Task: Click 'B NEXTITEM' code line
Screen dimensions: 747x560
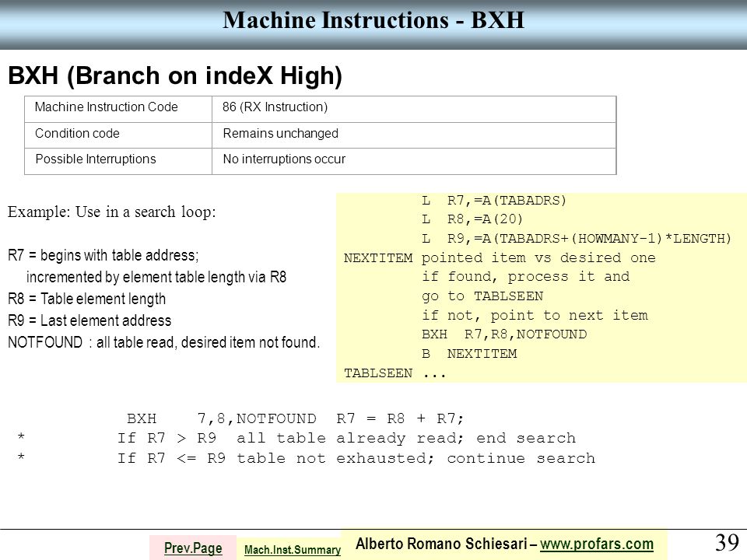Action: (469, 354)
